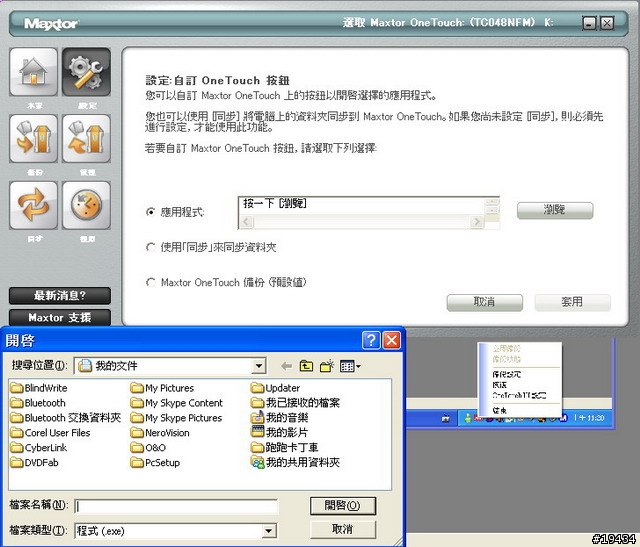Click the green person tray icon in taskbar
The height and width of the screenshot is (547, 640).
coord(468,418)
